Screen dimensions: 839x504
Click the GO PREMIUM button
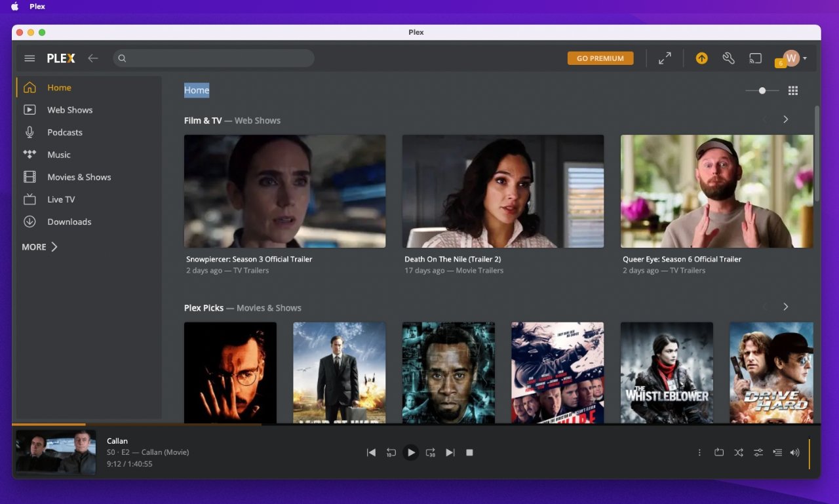(600, 58)
